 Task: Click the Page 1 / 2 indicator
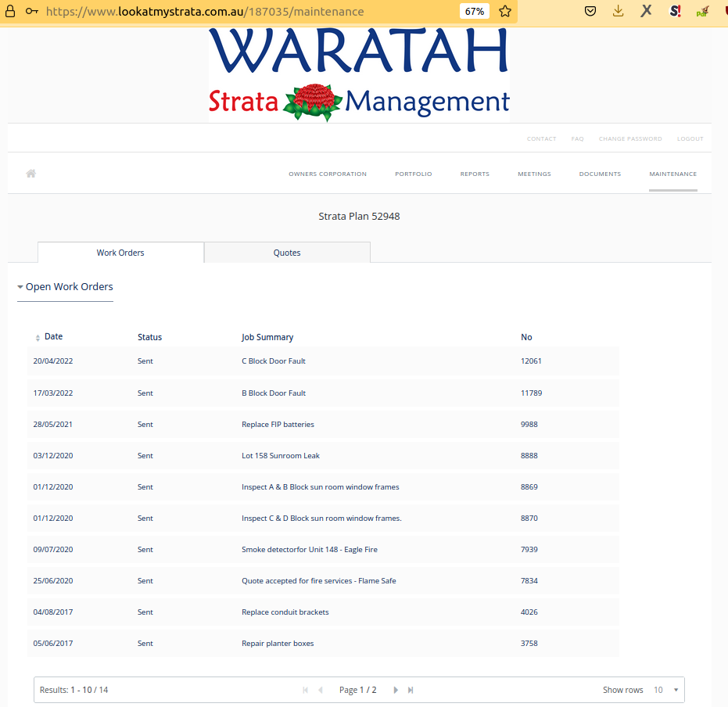click(357, 691)
